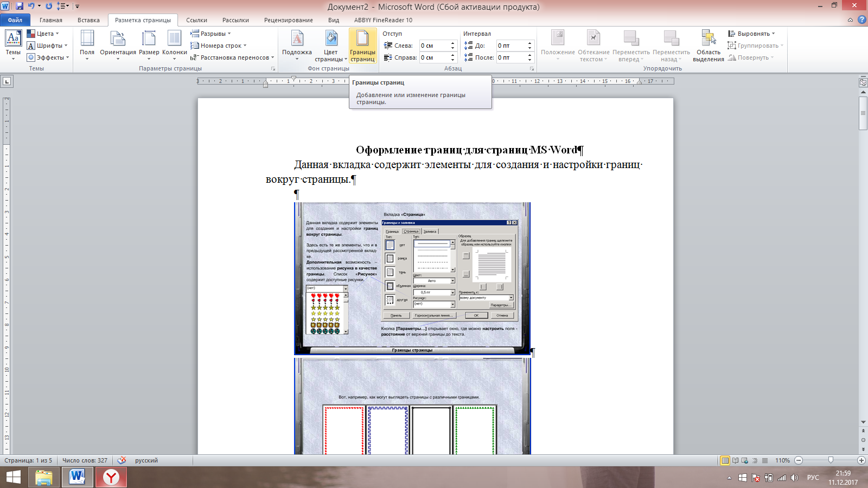This screenshot has height=488, width=868.
Task: Click the right indent (Справа) input field
Action: (434, 57)
